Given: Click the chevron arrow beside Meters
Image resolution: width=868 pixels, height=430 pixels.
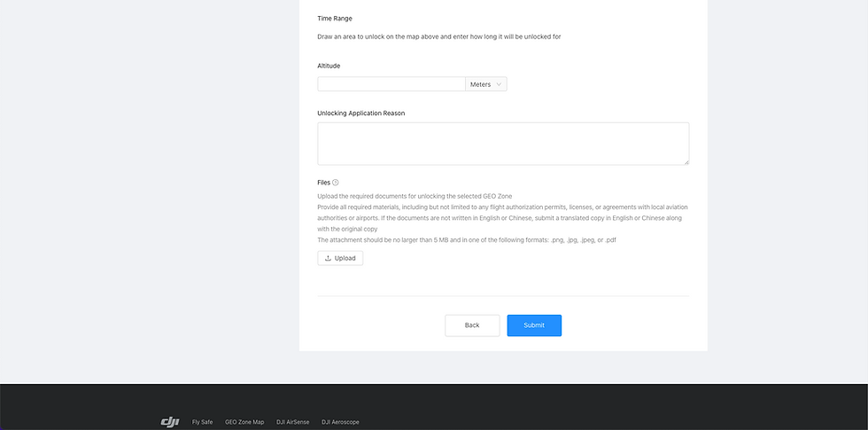Looking at the screenshot, I should 499,84.
